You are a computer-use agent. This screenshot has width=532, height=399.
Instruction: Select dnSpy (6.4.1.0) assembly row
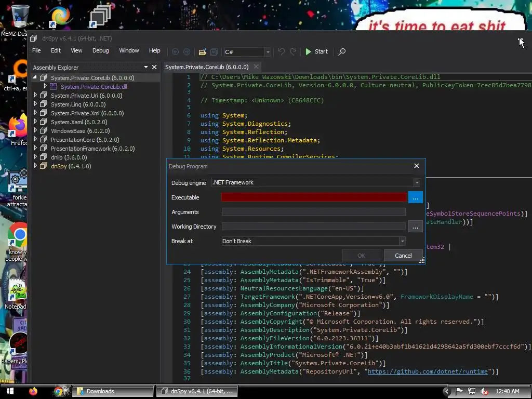coord(71,166)
